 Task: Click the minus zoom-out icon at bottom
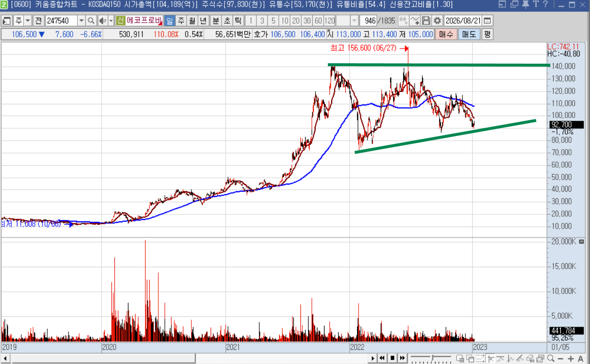(x=561, y=359)
